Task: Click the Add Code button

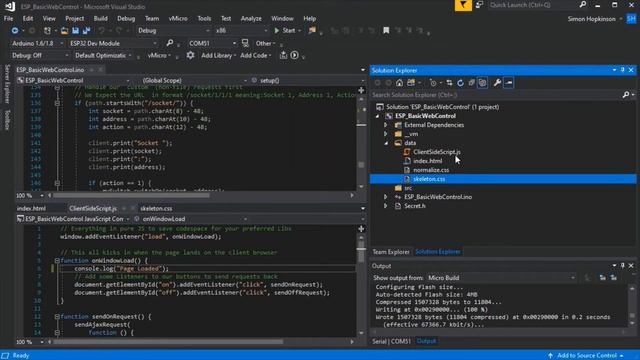Action: point(256,55)
